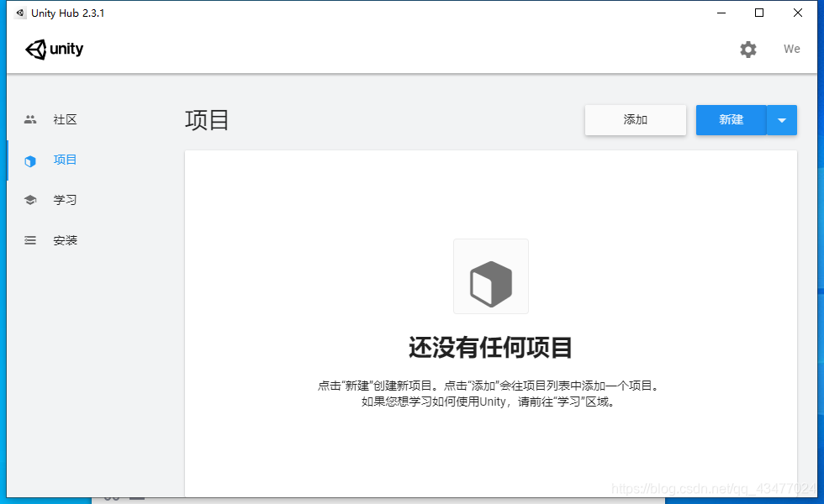Screen dimensions: 824x504
Task: Click the graduation cap icon beside 学习
Action: [x=30, y=200]
